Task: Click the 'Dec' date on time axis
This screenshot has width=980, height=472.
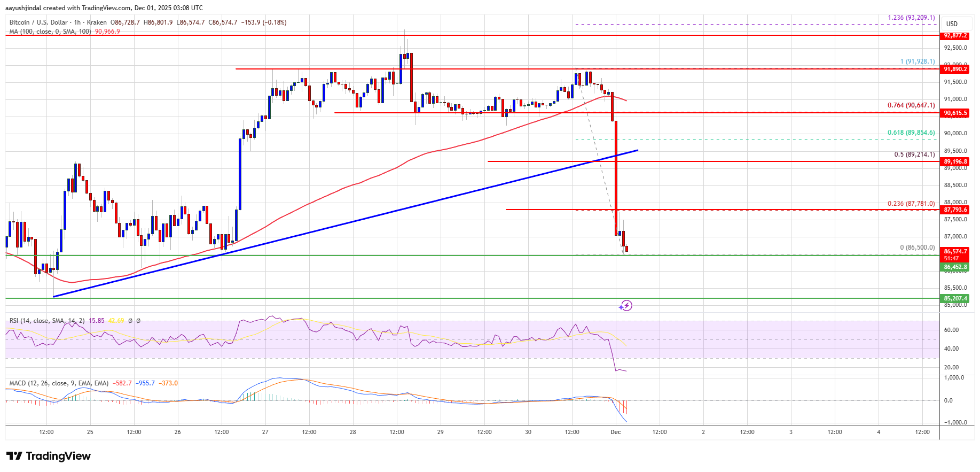Action: coord(615,432)
